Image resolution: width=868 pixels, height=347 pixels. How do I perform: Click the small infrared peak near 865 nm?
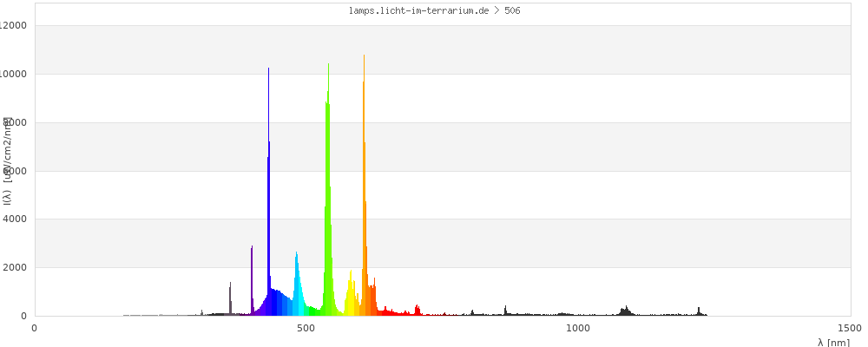click(x=505, y=311)
